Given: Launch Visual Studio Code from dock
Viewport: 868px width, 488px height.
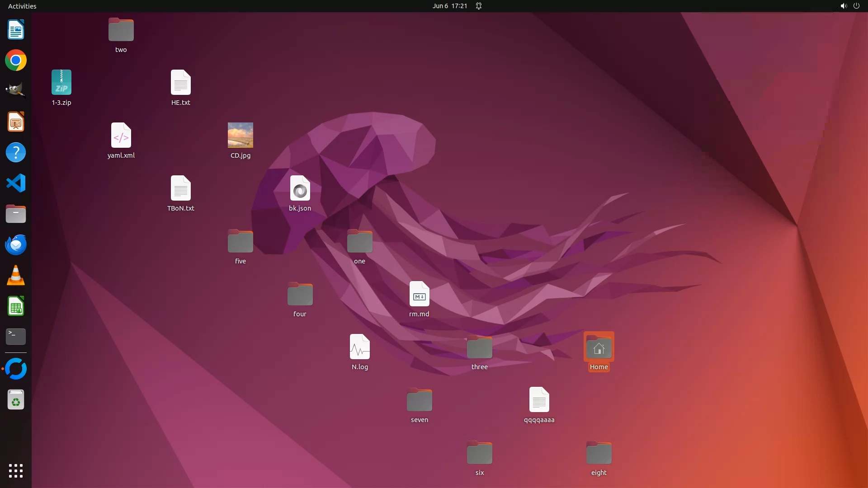Looking at the screenshot, I should tap(16, 183).
